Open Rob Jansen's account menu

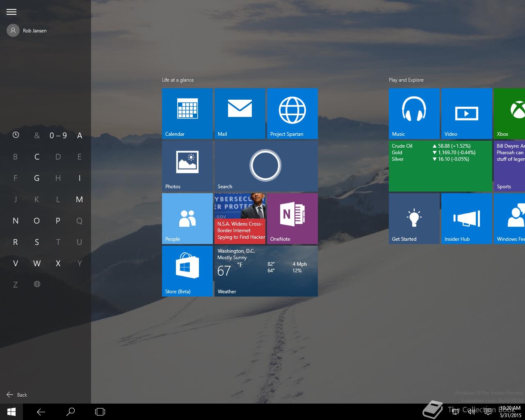click(27, 31)
